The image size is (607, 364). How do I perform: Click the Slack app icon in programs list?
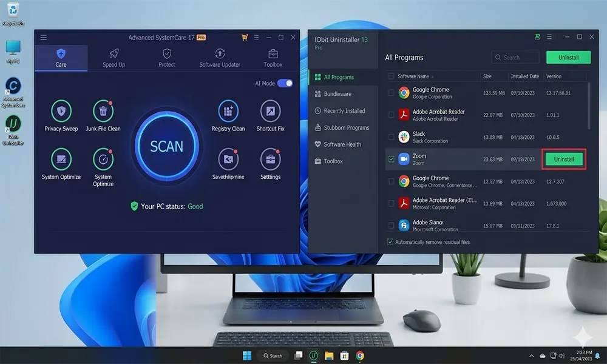[404, 137]
